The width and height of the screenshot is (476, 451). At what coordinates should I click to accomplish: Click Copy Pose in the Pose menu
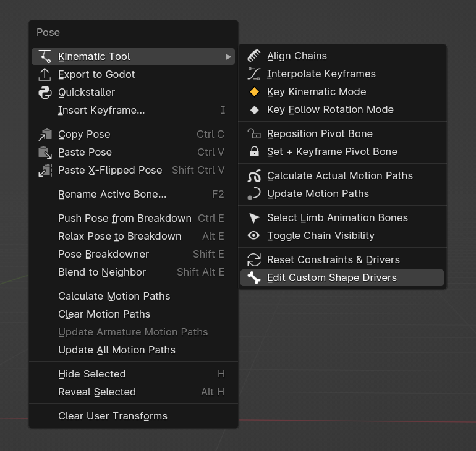click(133, 134)
